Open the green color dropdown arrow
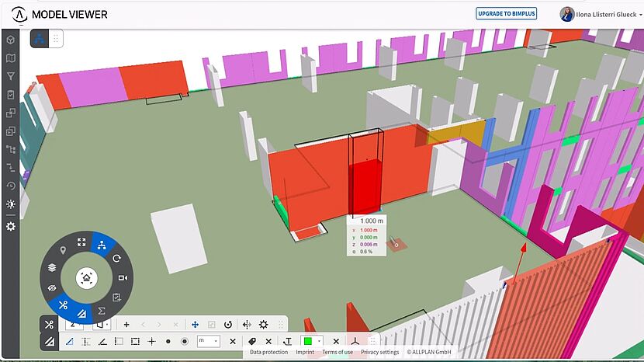 coord(319,341)
